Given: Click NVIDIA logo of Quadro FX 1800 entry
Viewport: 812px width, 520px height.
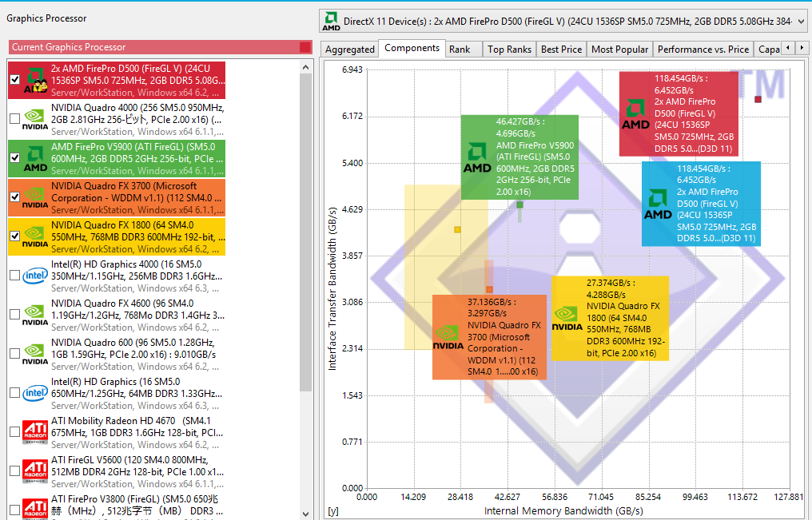Looking at the screenshot, I should pos(35,237).
